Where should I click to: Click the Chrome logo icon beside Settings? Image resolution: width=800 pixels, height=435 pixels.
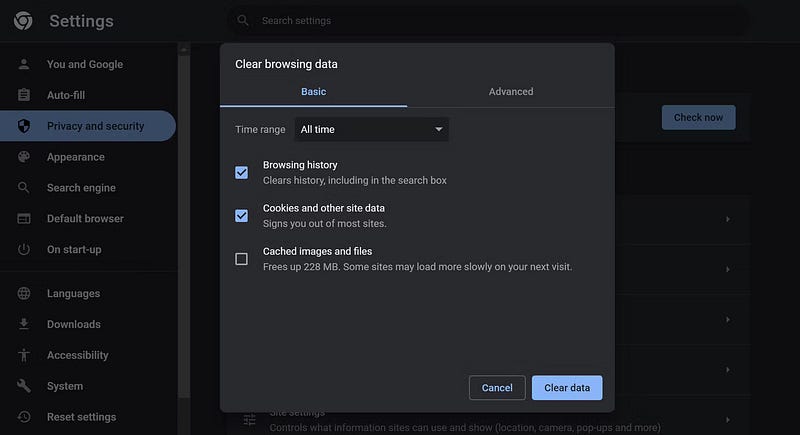23,21
